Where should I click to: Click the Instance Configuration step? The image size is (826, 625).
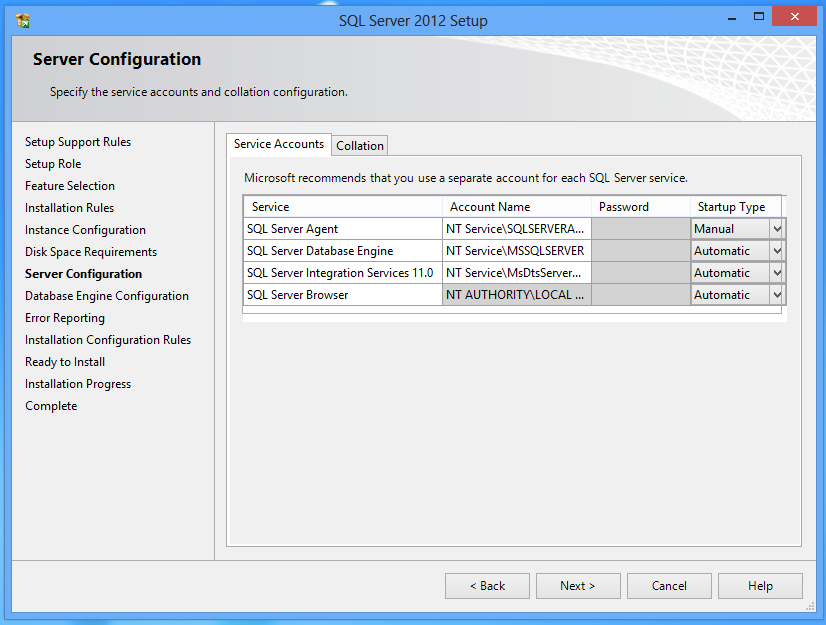coord(85,230)
